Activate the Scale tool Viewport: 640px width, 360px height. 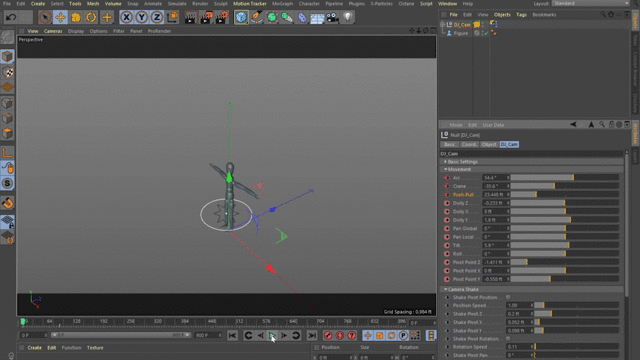click(x=76, y=17)
